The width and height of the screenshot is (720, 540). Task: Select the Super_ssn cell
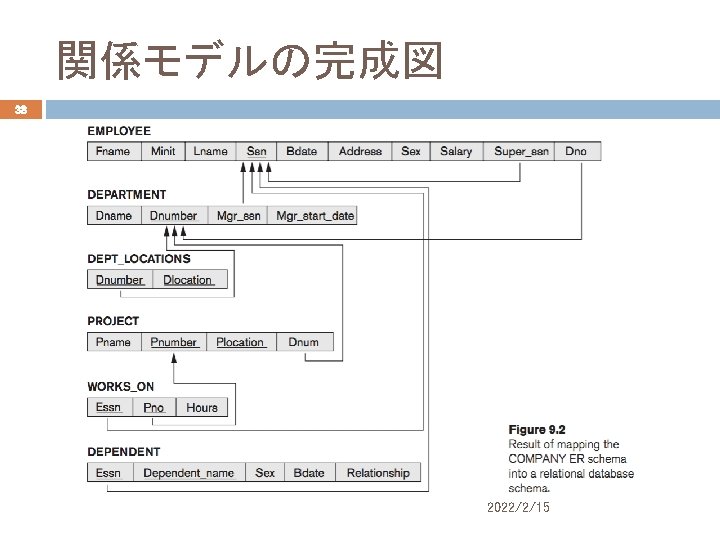pyautogui.click(x=519, y=152)
